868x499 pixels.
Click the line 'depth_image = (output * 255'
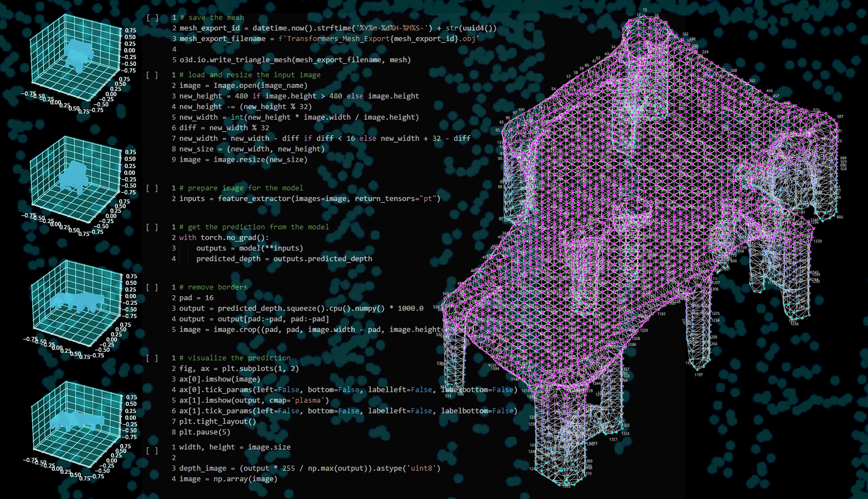(x=310, y=469)
